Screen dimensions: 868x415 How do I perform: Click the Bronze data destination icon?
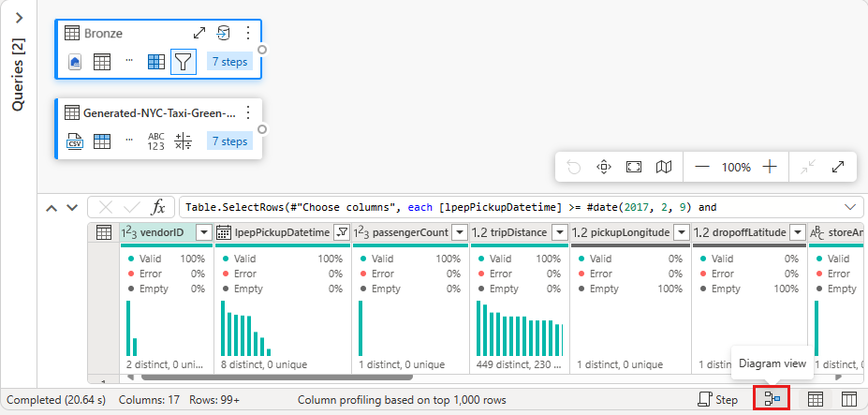click(223, 33)
